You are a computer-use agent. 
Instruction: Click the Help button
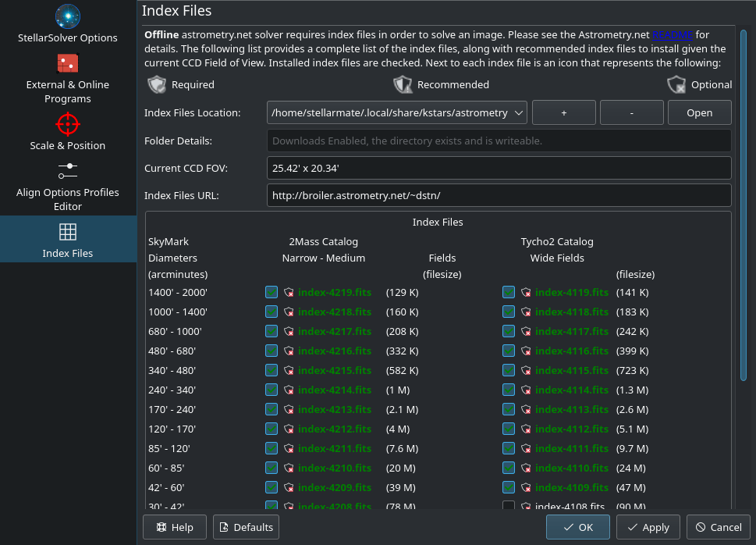[175, 527]
